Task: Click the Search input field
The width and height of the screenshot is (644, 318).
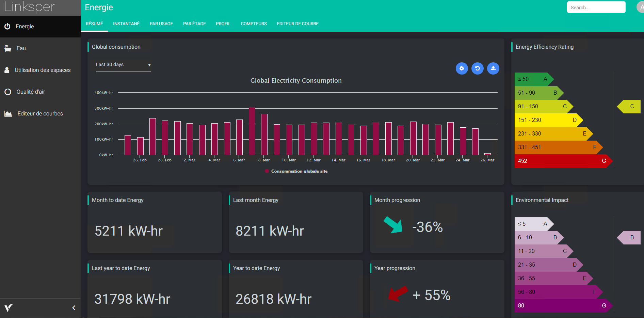Action: point(596,7)
